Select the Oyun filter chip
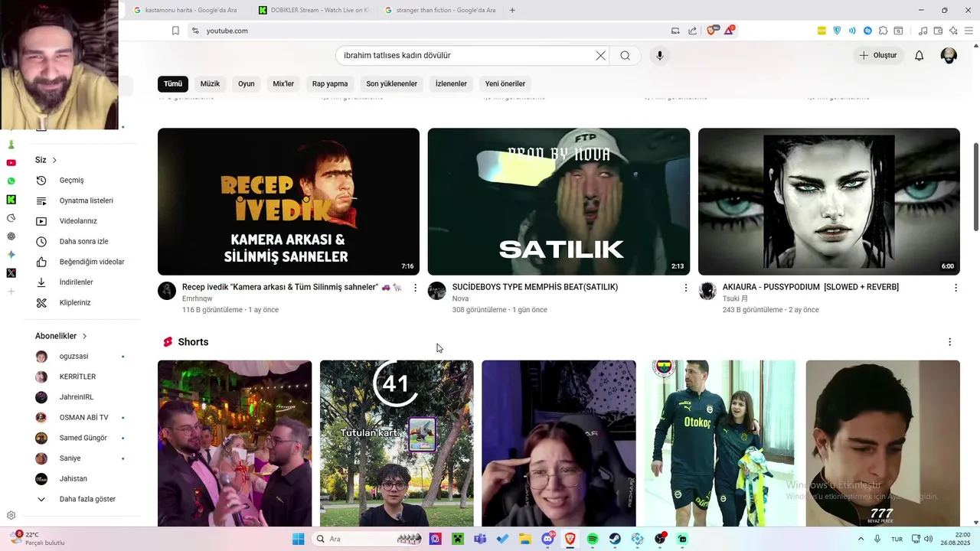The width and height of the screenshot is (980, 551). point(247,83)
